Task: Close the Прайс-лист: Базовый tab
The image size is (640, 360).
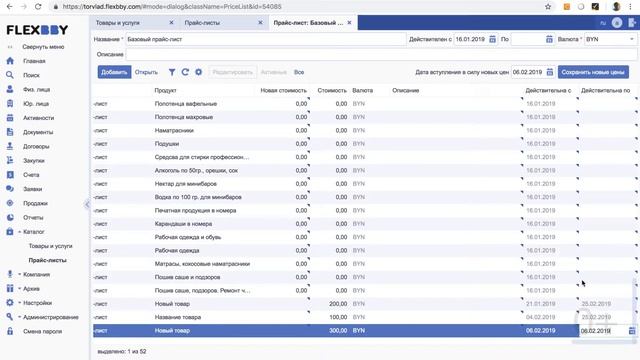Action: [349, 23]
